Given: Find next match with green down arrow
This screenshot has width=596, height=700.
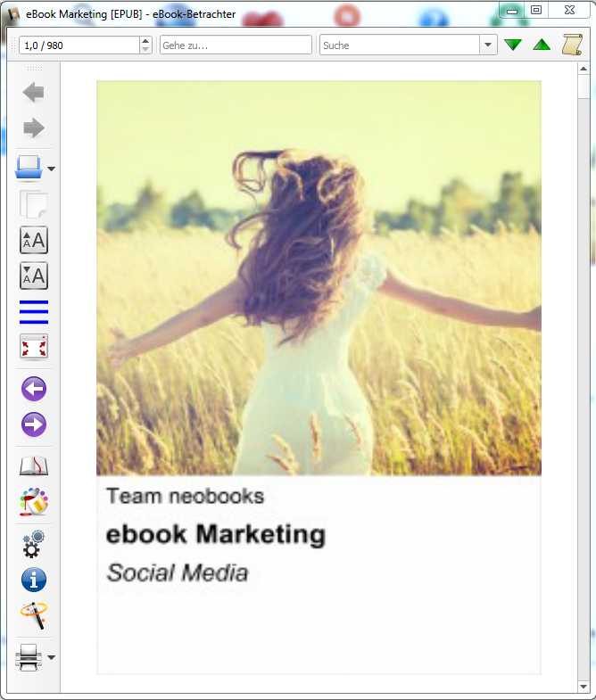Looking at the screenshot, I should tap(513, 45).
